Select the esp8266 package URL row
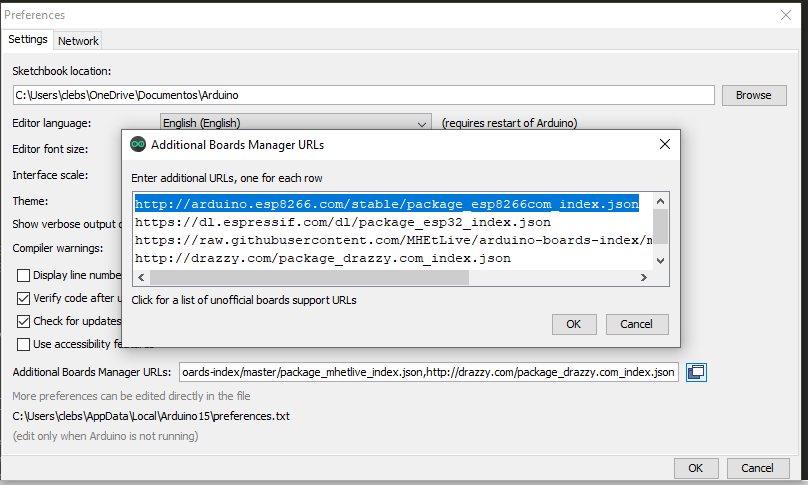808x485 pixels. click(x=387, y=204)
